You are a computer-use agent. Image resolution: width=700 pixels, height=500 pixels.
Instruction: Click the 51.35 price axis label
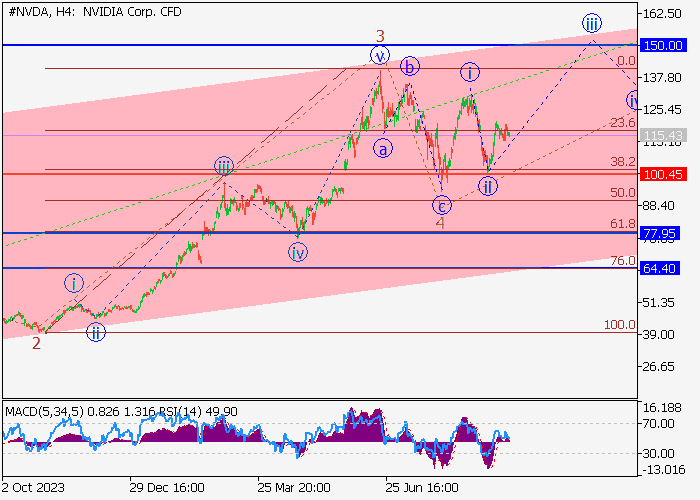point(658,302)
